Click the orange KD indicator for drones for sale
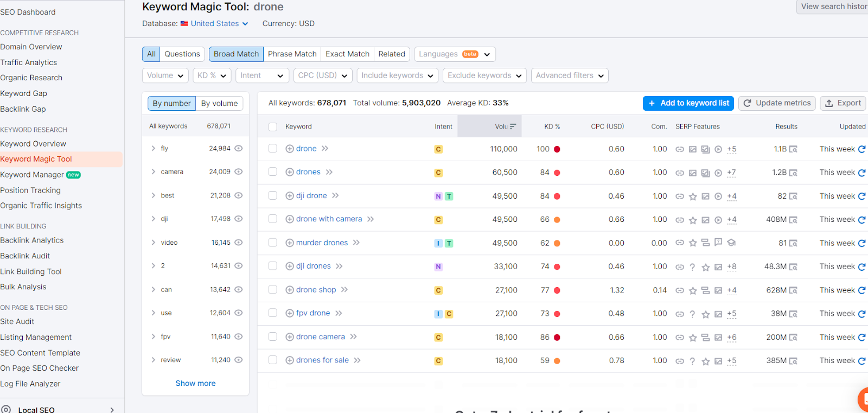Viewport: 868px width, 413px height. pyautogui.click(x=557, y=361)
